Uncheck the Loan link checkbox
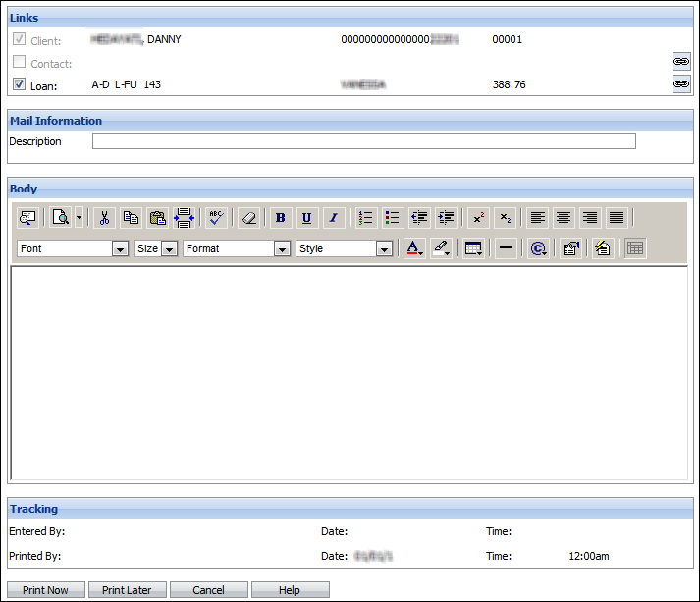Viewport: 700px width, 602px height. click(19, 83)
